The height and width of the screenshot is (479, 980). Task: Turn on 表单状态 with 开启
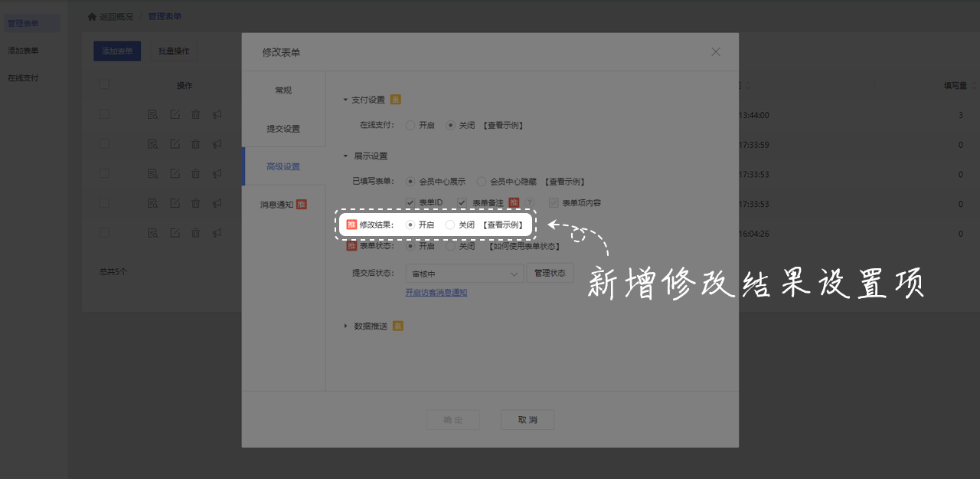[x=410, y=247]
